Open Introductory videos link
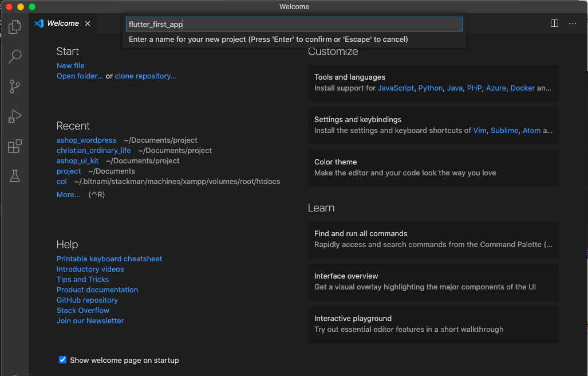588x376 pixels. click(x=90, y=269)
